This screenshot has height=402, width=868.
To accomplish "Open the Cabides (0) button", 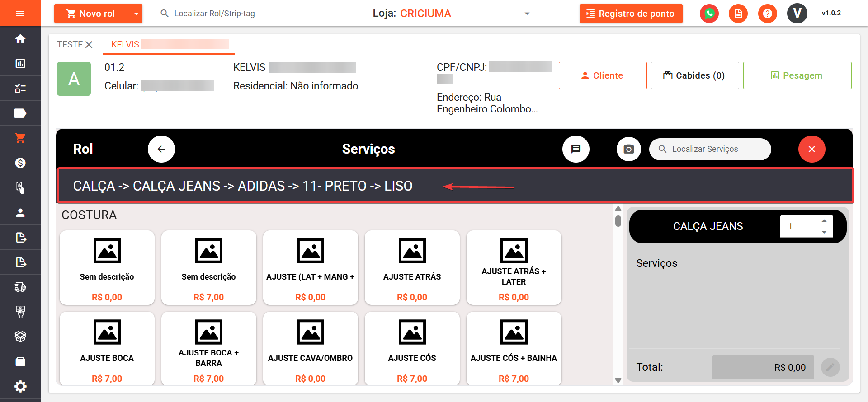I will pyautogui.click(x=694, y=75).
